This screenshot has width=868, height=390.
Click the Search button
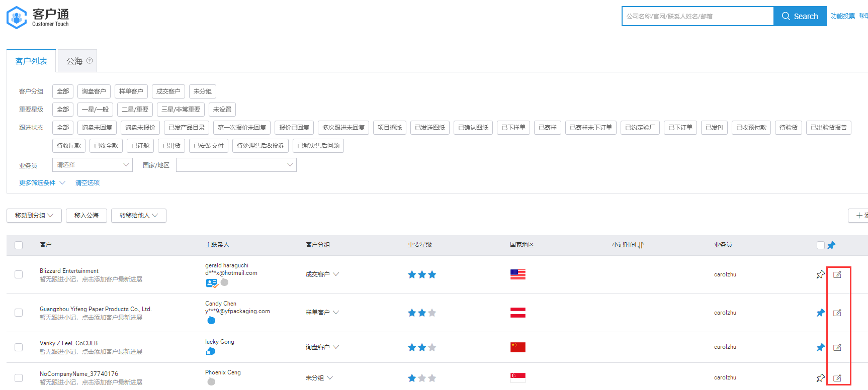click(x=800, y=16)
